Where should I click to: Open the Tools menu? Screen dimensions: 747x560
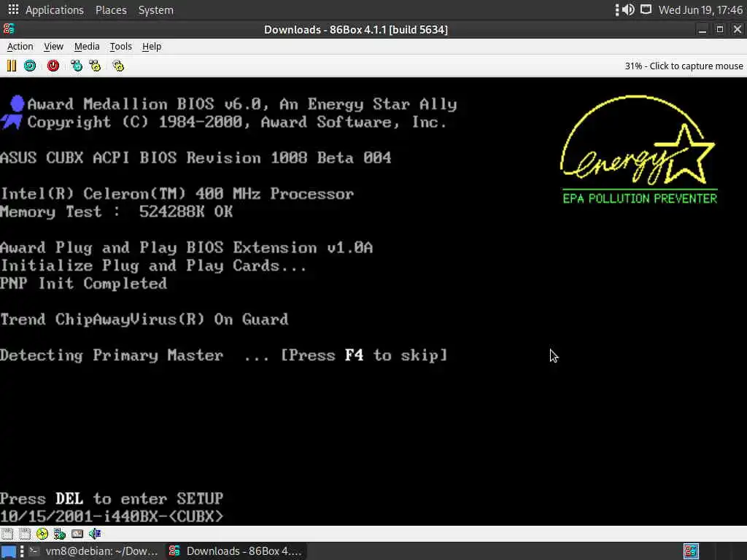tap(120, 46)
